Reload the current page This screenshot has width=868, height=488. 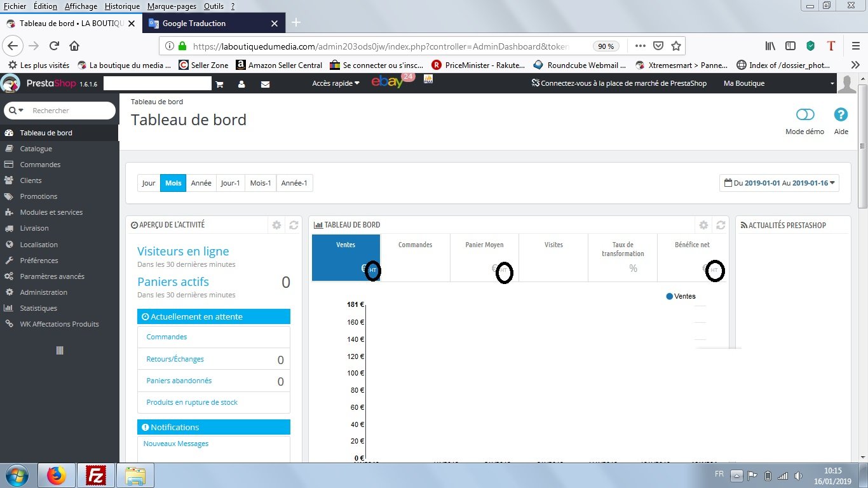(x=55, y=46)
